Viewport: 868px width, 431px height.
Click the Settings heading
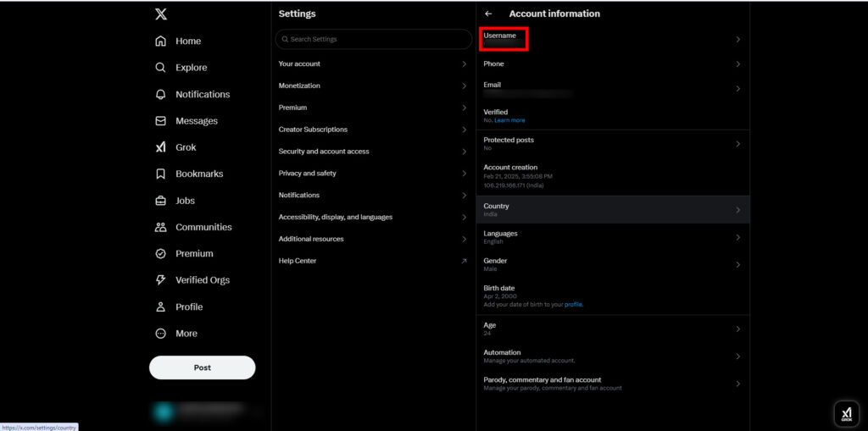[298, 14]
